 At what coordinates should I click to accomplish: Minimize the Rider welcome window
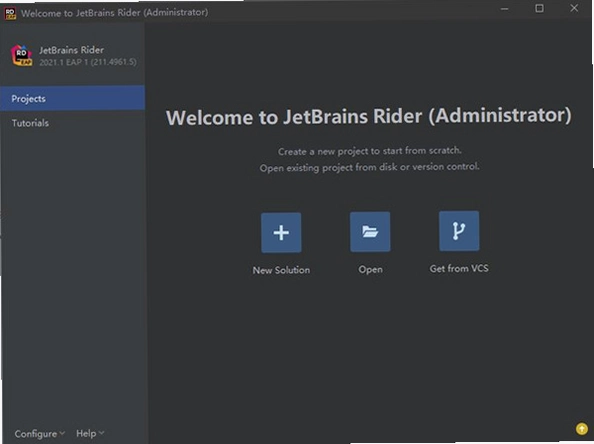[x=505, y=9]
